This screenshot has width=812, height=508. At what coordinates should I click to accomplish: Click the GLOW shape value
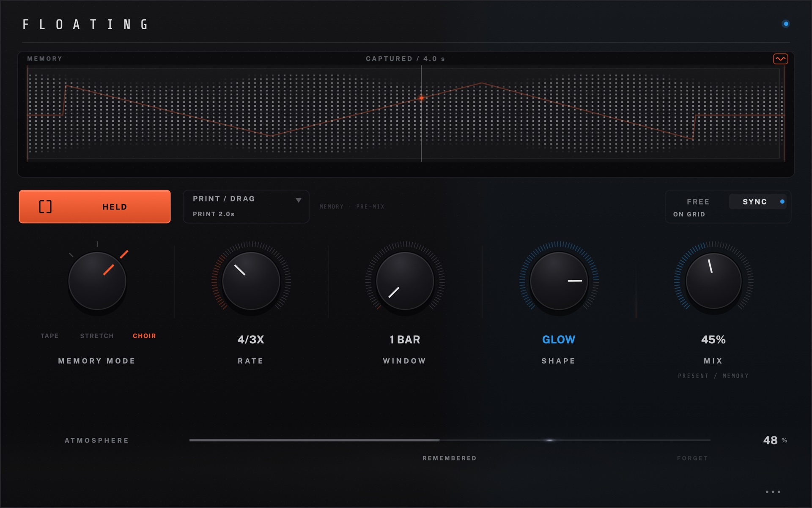pos(559,340)
